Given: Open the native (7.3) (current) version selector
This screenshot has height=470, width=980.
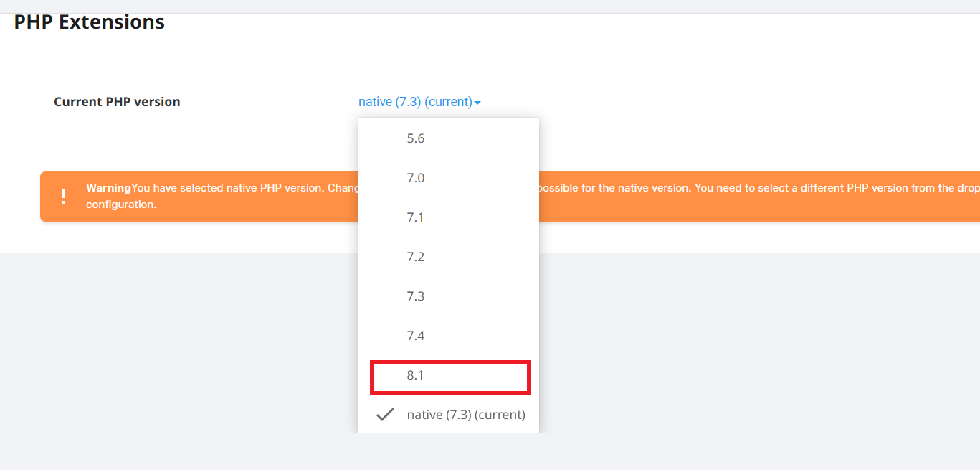Looking at the screenshot, I should (x=419, y=102).
